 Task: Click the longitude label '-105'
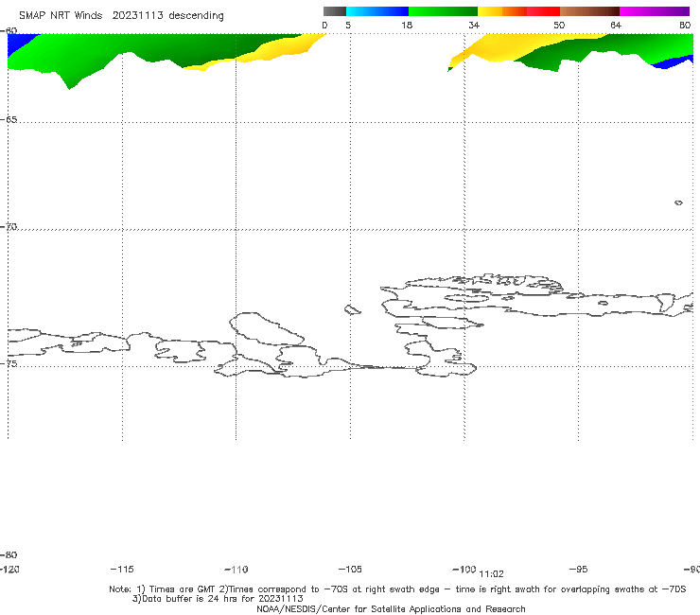tap(350, 570)
